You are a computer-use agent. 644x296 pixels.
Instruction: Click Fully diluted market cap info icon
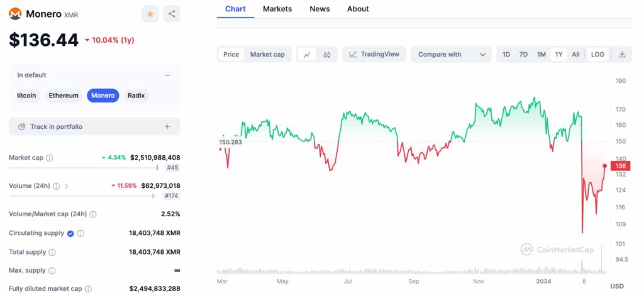coord(88,289)
